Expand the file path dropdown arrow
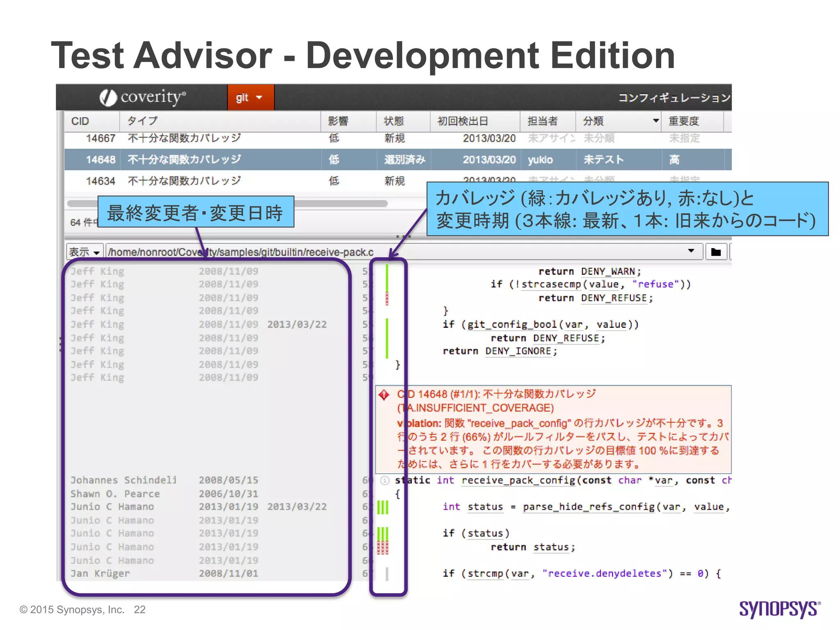Image resolution: width=840 pixels, height=630 pixels. click(x=691, y=251)
